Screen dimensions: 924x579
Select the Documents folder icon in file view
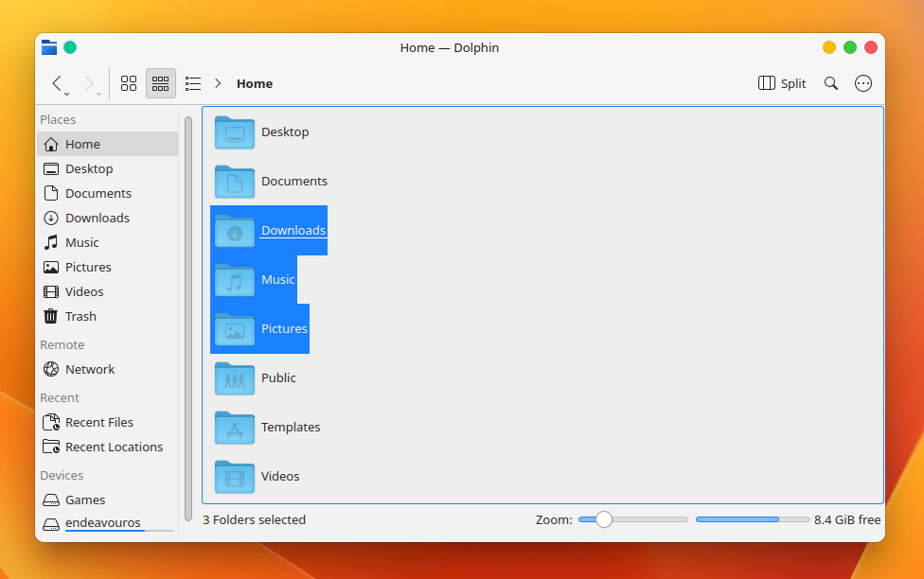pyautogui.click(x=235, y=182)
